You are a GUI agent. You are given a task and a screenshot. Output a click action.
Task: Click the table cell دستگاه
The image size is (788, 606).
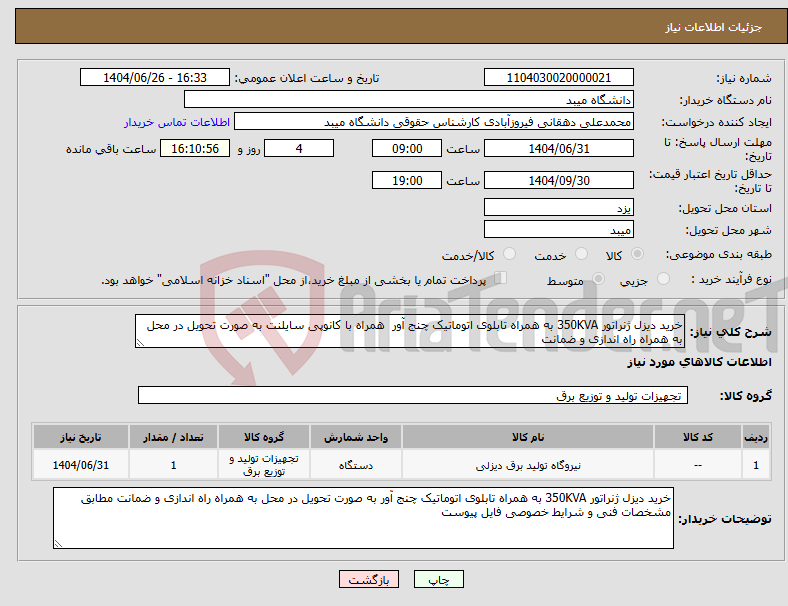click(356, 465)
